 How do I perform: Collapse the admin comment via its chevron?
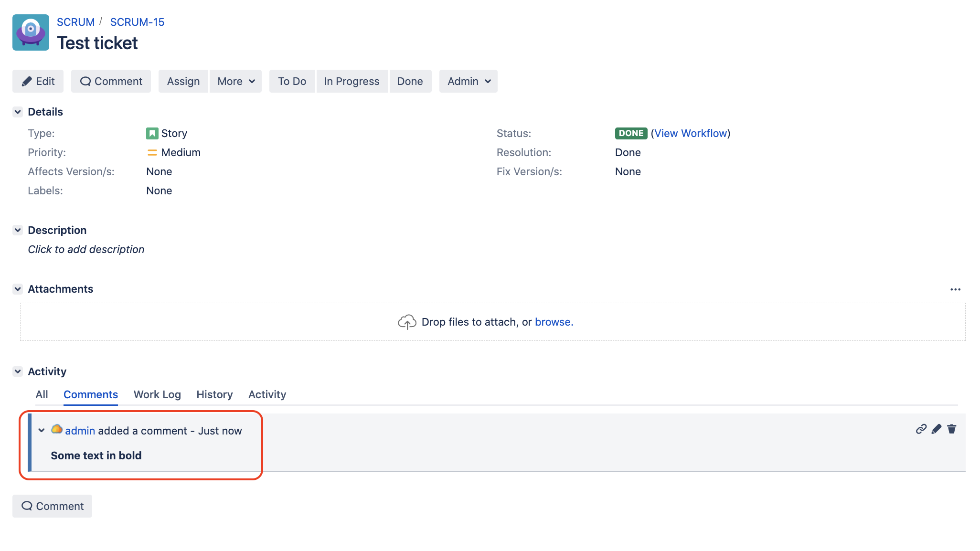(x=42, y=430)
